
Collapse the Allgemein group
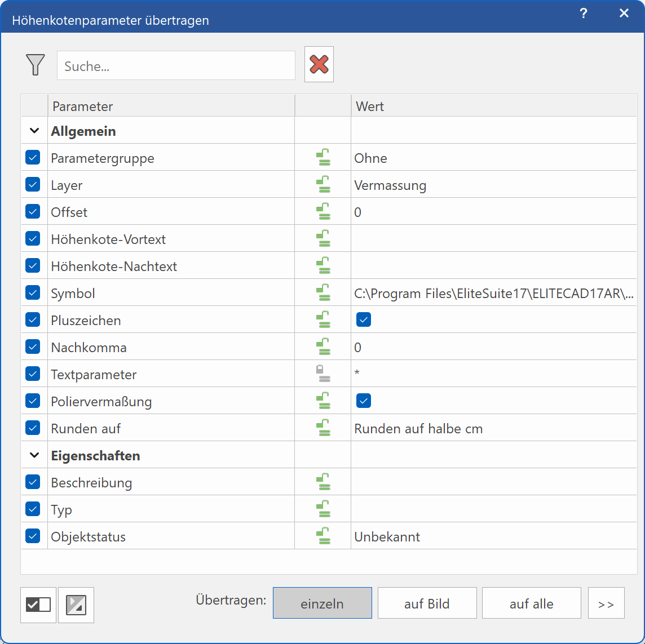34,131
